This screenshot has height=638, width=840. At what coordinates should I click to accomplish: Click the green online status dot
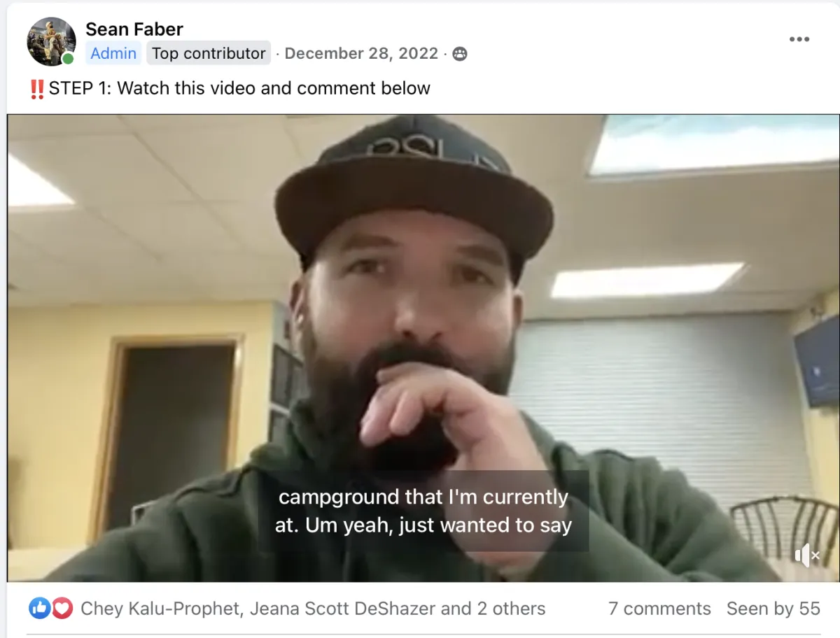(x=68, y=59)
